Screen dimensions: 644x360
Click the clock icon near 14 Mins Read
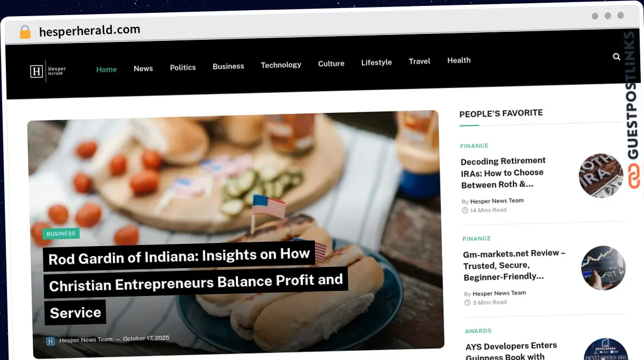pyautogui.click(x=465, y=211)
